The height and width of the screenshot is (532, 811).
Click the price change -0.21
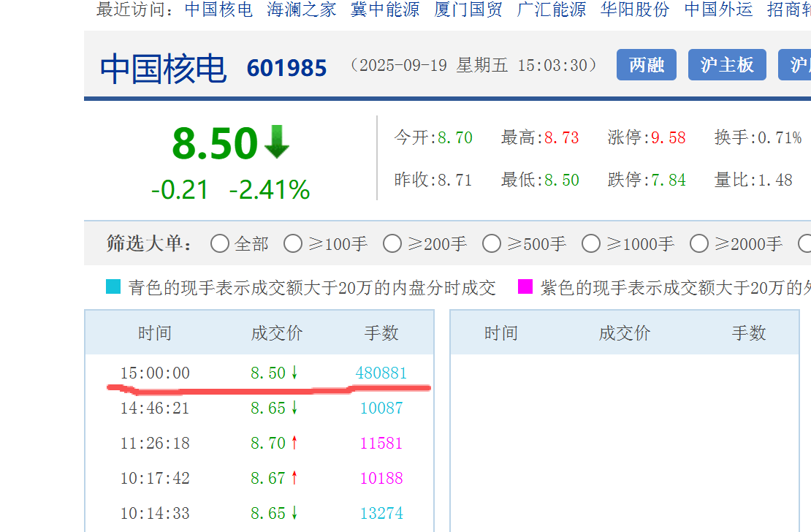180,189
